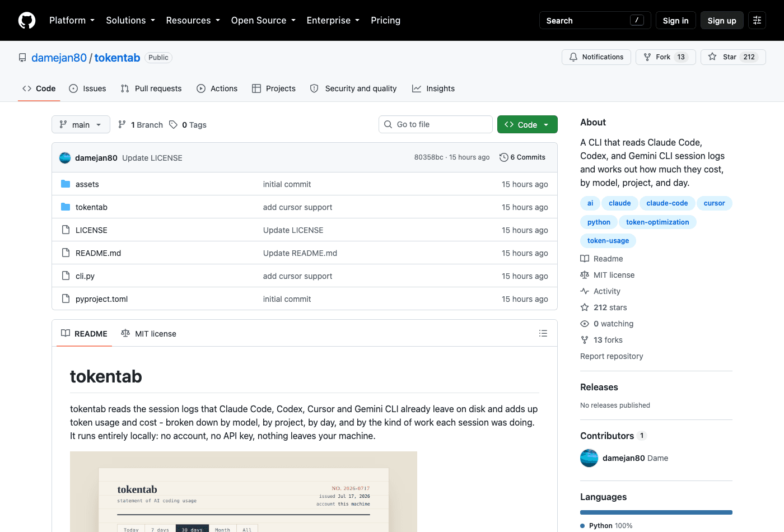Open the assets folder
The image size is (784, 532).
[x=87, y=184]
